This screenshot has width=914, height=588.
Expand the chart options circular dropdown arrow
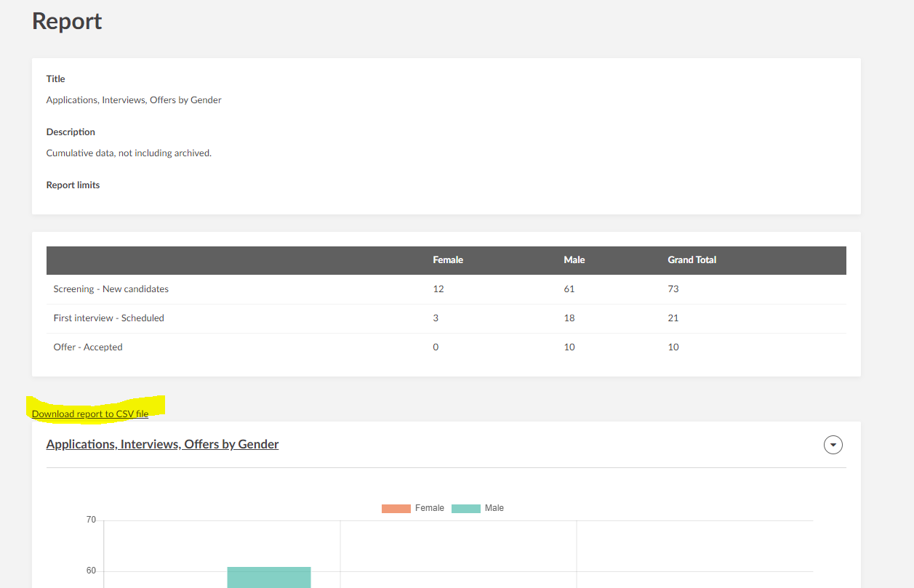[833, 445]
